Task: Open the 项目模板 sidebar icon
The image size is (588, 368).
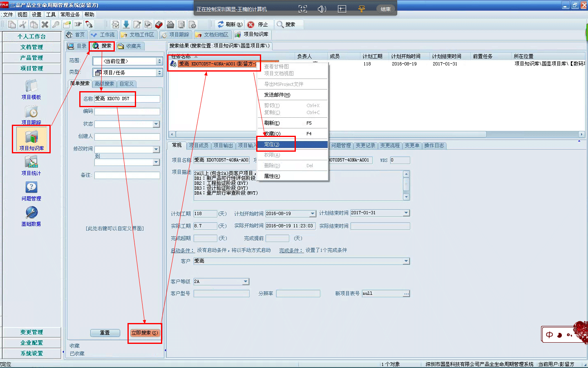Action: (x=31, y=87)
